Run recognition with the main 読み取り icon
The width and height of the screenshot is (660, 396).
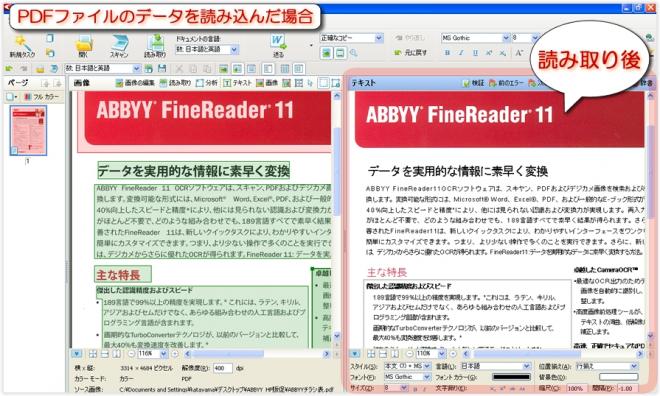pyautogui.click(x=155, y=46)
